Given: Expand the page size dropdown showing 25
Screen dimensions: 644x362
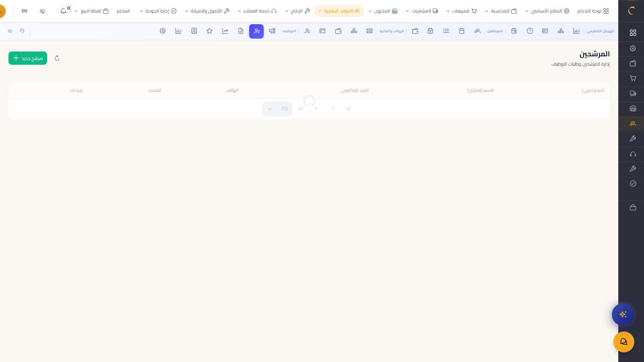Looking at the screenshot, I should [277, 109].
